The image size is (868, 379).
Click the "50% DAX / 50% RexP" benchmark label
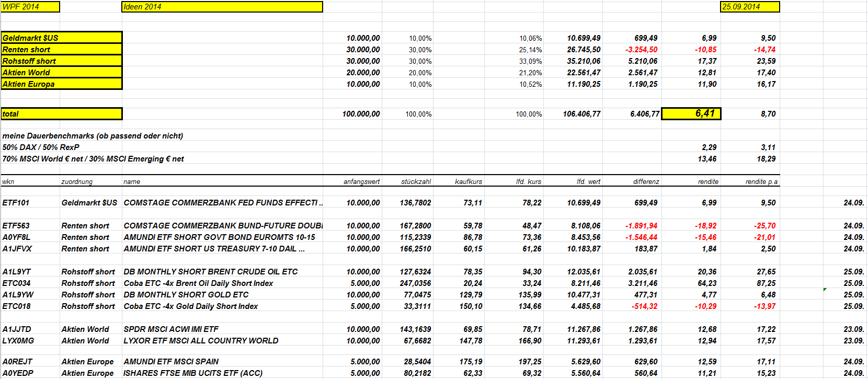tap(41, 147)
